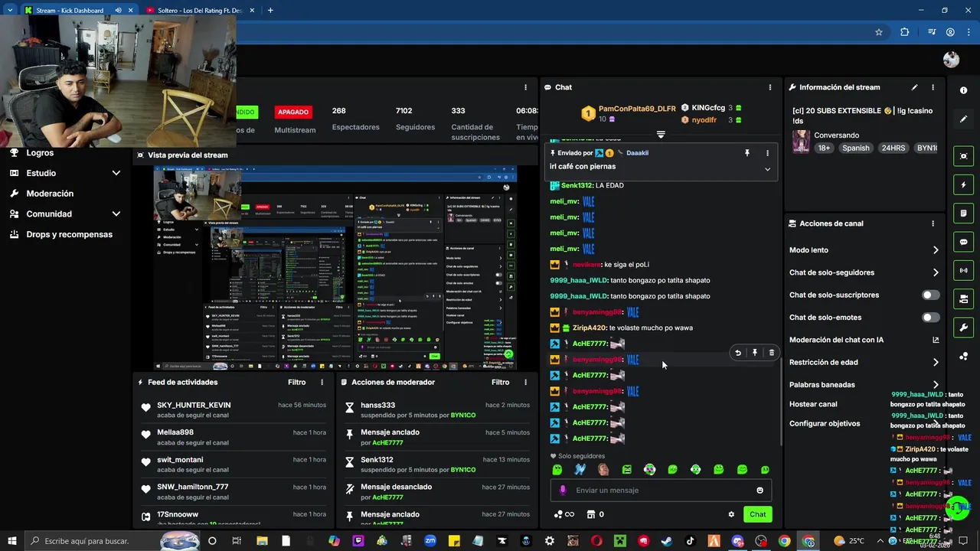The width and height of the screenshot is (980, 551).
Task: Expand the Comunidad sidebar section
Action: pos(116,214)
